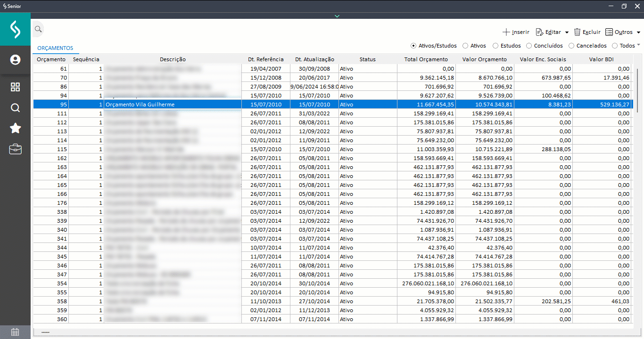Choose the Cancelados radio option

pos(571,46)
